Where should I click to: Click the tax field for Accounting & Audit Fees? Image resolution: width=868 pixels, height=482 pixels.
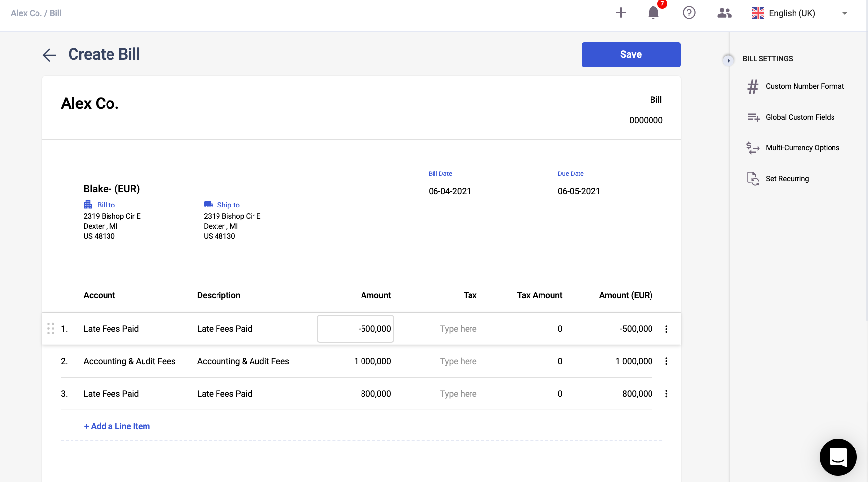point(458,361)
